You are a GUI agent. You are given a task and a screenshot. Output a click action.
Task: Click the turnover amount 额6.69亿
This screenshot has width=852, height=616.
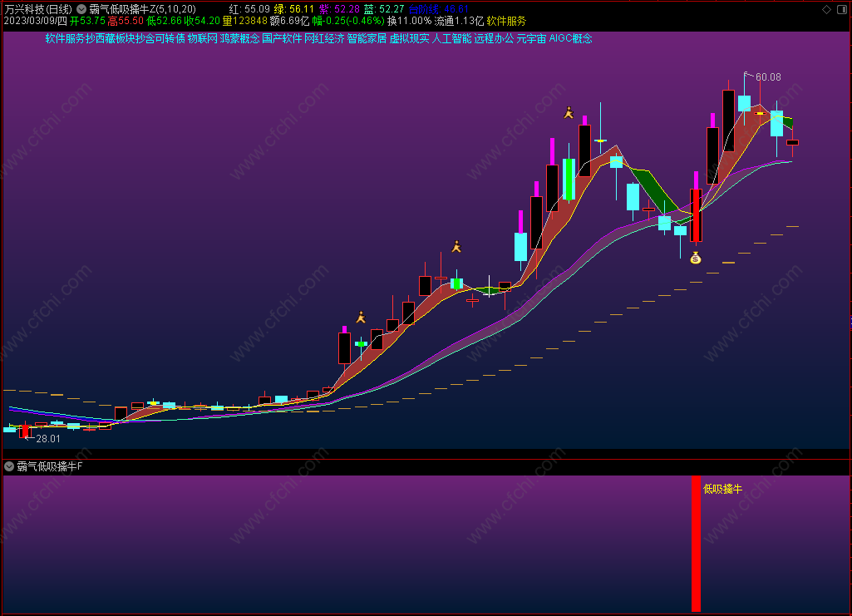point(289,21)
